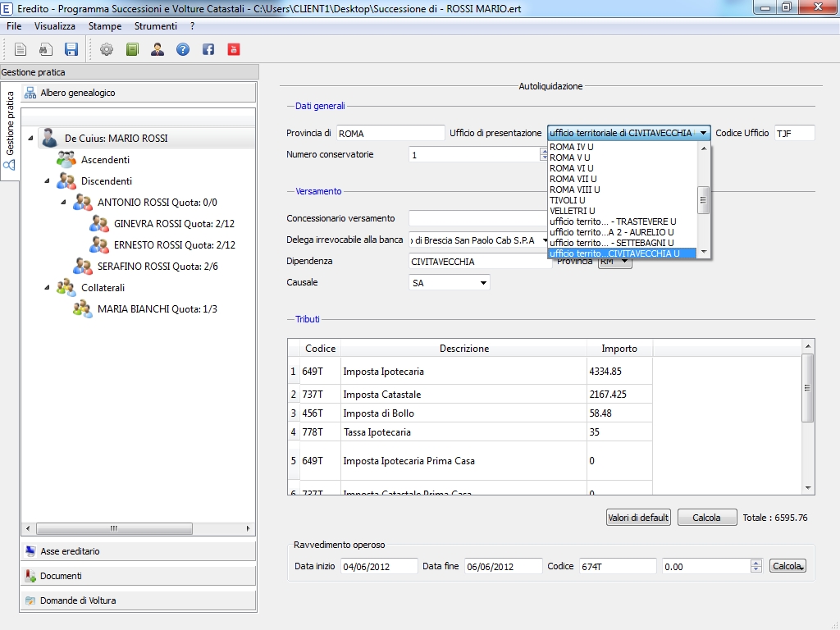Click the new document toolbar icon
The width and height of the screenshot is (840, 630).
coord(21,49)
